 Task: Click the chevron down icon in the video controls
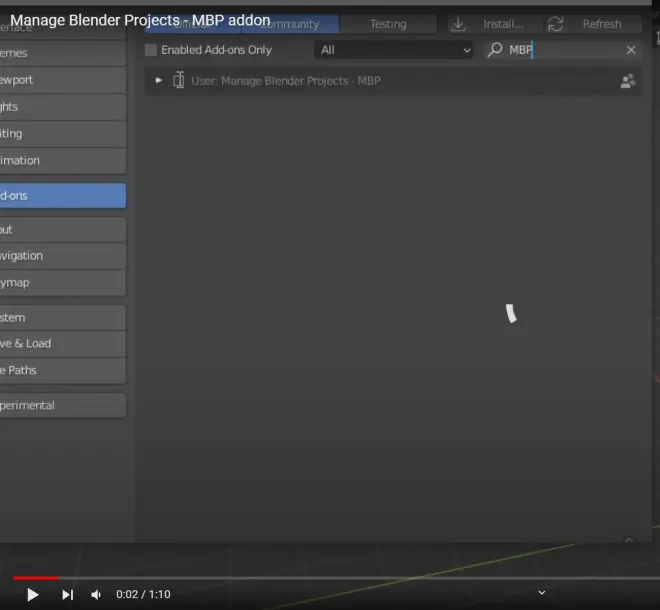542,593
